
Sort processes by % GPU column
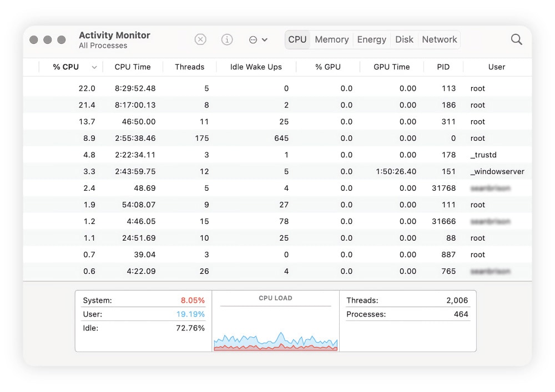tap(327, 67)
